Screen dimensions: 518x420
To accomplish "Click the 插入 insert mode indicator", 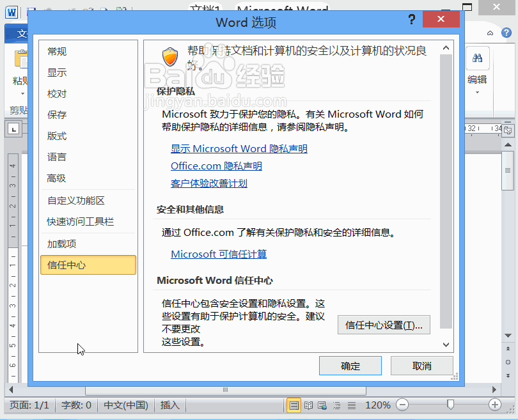I will point(170,405).
